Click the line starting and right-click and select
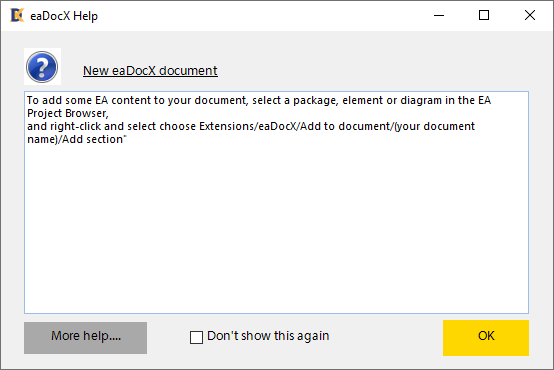The height and width of the screenshot is (370, 554). [251, 127]
